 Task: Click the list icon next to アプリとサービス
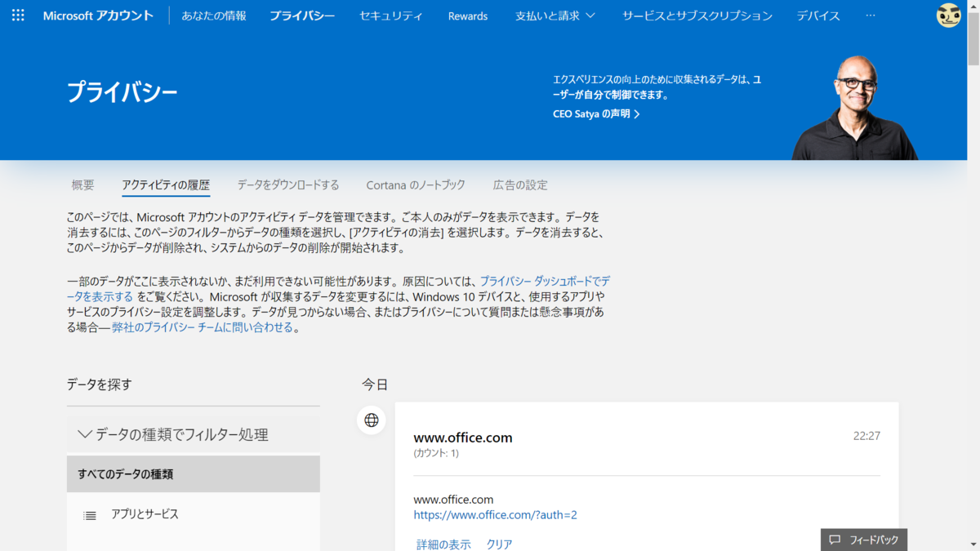(90, 515)
